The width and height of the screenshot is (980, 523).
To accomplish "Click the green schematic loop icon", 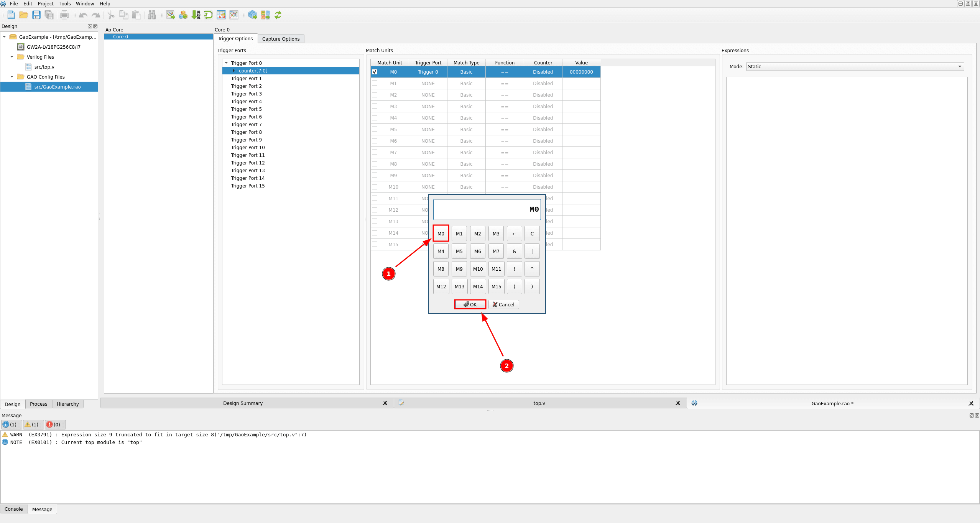I will click(208, 15).
